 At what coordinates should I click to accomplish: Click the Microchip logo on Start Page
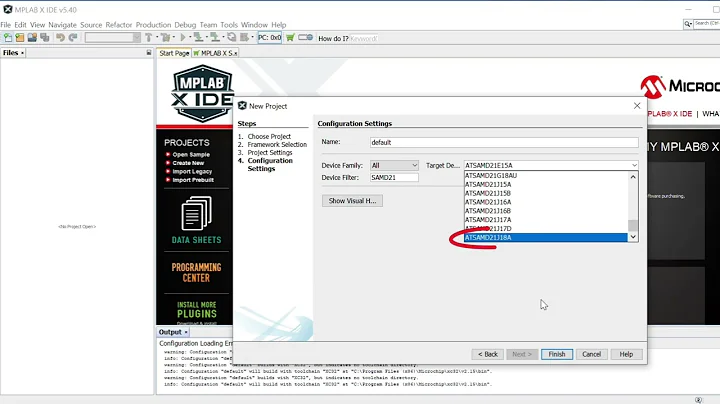(680, 86)
